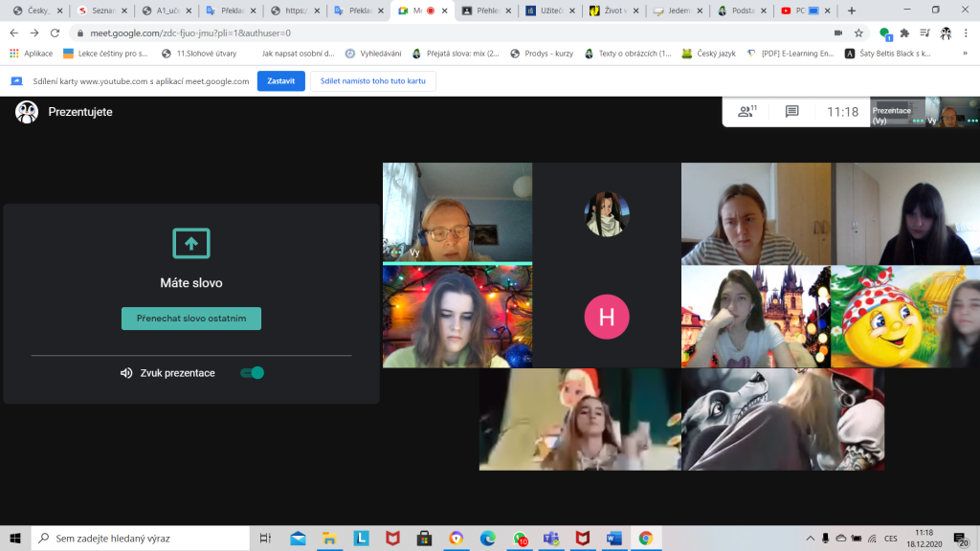Select the tile with Christmas lights background
Viewport: 980px width, 551px height.
point(457,317)
